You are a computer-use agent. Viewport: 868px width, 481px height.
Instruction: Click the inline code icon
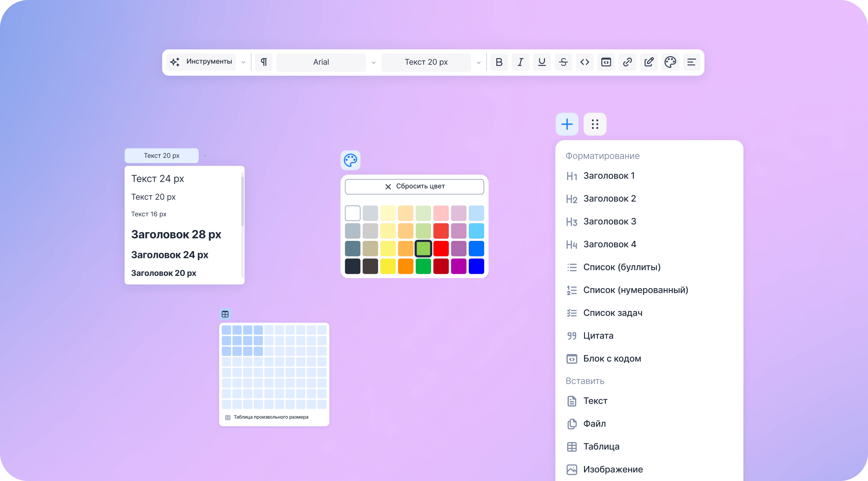(x=585, y=62)
